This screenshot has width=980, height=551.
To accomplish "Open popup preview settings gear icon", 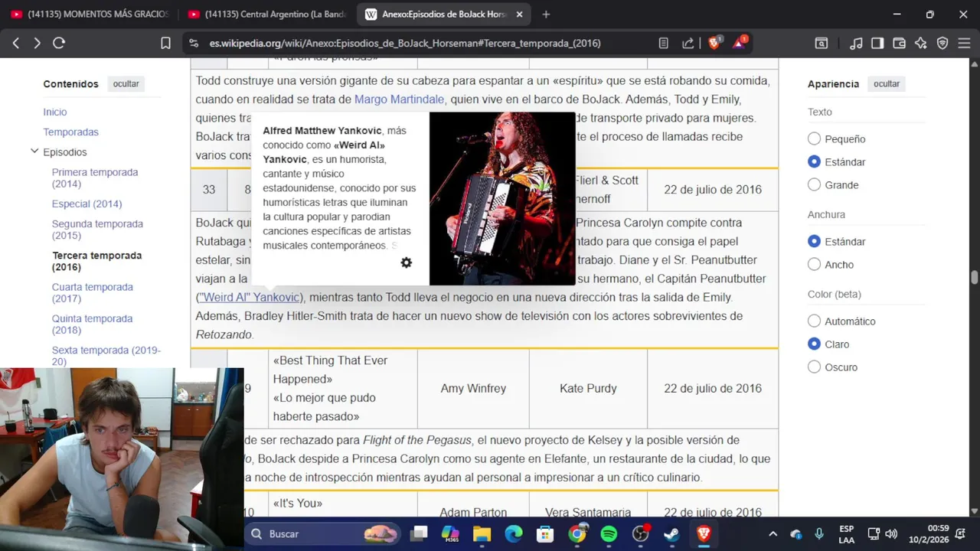I will tap(407, 262).
